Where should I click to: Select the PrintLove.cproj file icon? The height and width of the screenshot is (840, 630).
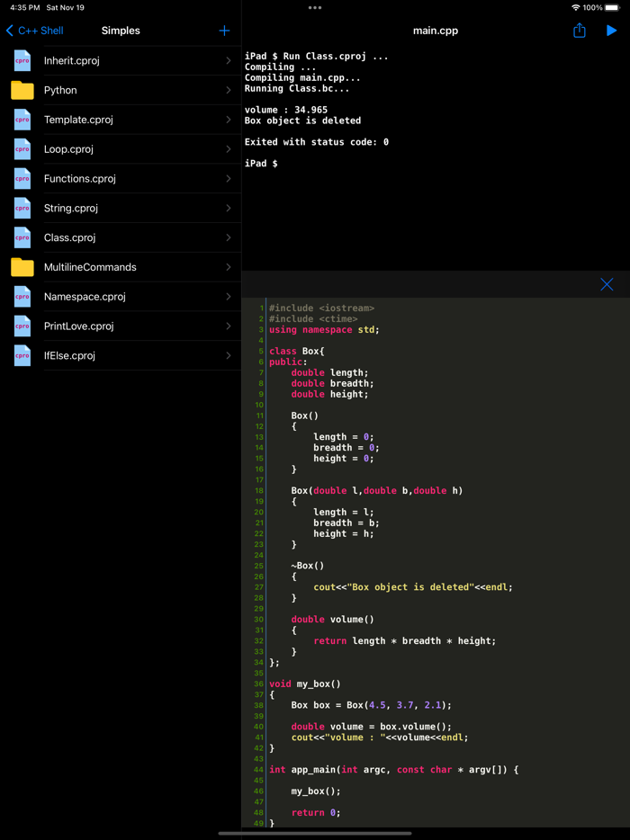[x=21, y=326]
